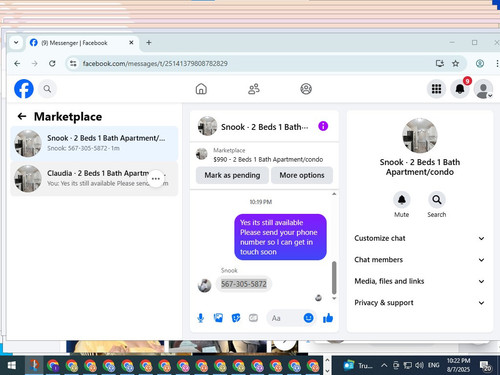The height and width of the screenshot is (375, 500).
Task: Attach a photo file icon
Action: [x=218, y=318]
